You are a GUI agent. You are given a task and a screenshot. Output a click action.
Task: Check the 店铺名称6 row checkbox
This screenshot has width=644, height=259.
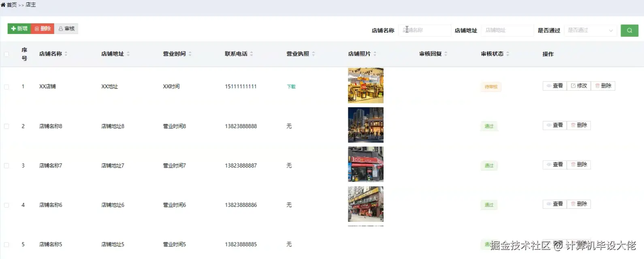pyautogui.click(x=6, y=205)
